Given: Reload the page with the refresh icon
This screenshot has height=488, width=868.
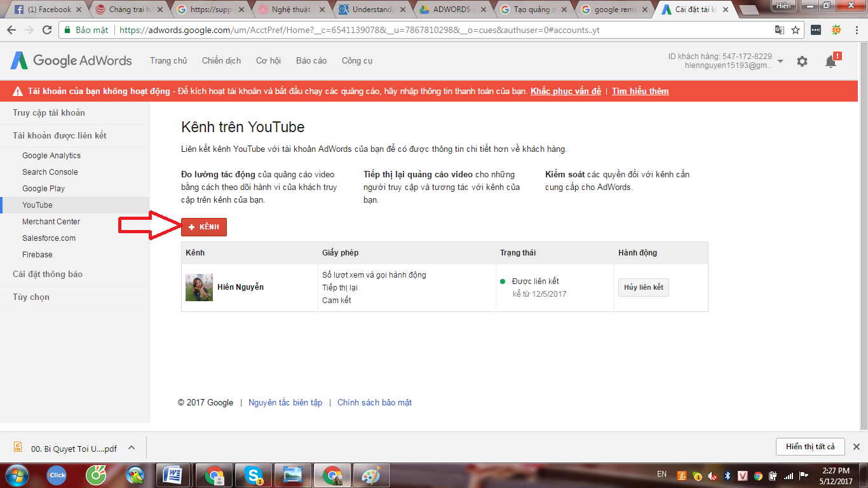Looking at the screenshot, I should tap(47, 30).
